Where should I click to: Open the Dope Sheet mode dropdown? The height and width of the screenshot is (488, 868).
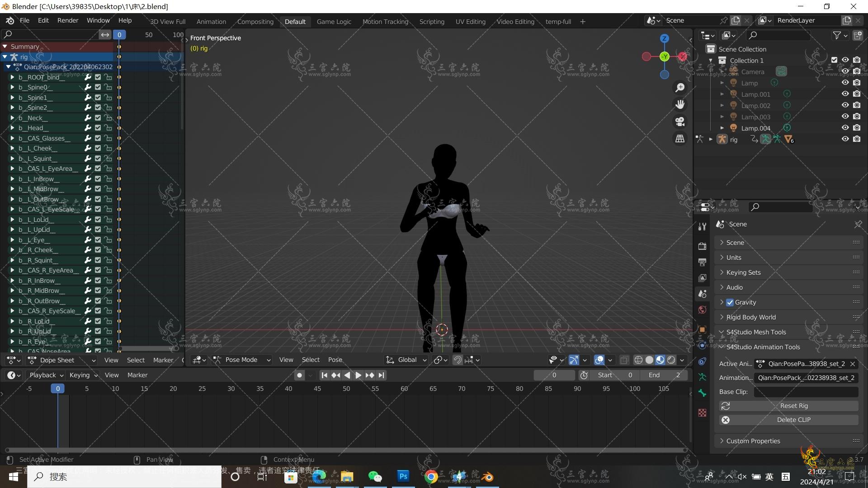click(x=61, y=360)
